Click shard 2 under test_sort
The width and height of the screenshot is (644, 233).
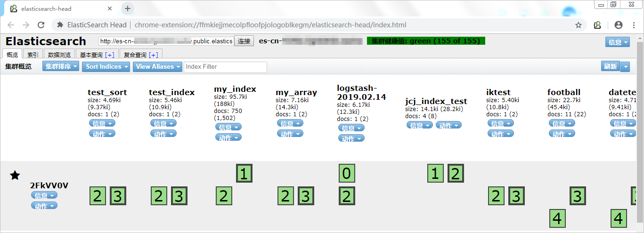point(98,196)
